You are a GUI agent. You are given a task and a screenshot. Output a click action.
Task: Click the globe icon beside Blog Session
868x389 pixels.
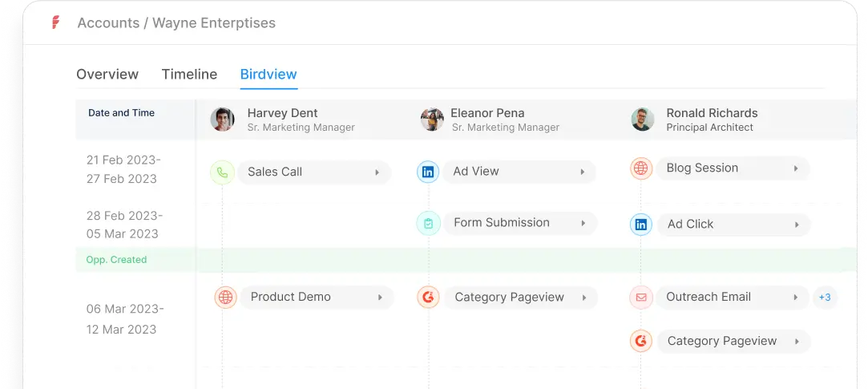pos(641,168)
